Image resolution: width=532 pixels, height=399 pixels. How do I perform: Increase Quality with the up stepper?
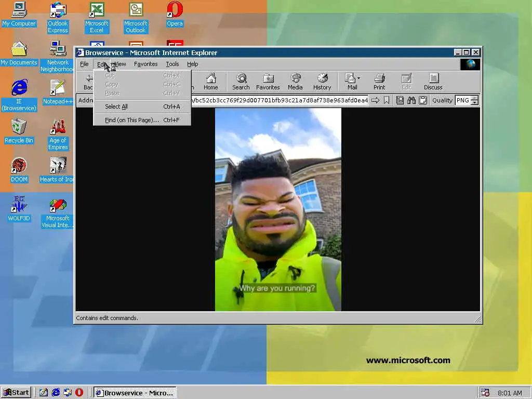(475, 98)
